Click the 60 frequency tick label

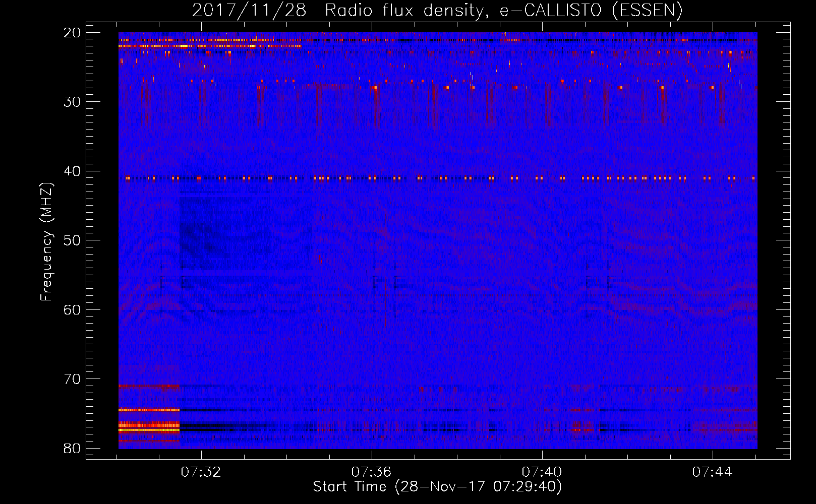73,309
